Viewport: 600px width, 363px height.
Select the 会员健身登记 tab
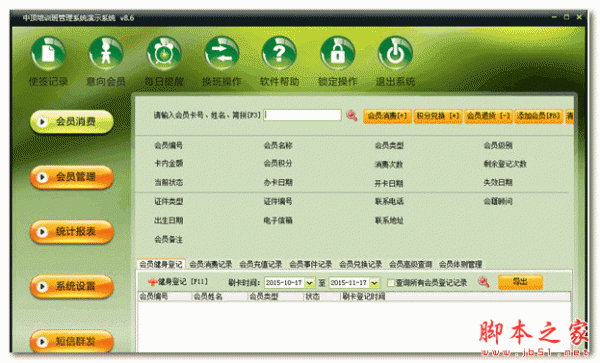coord(161,264)
